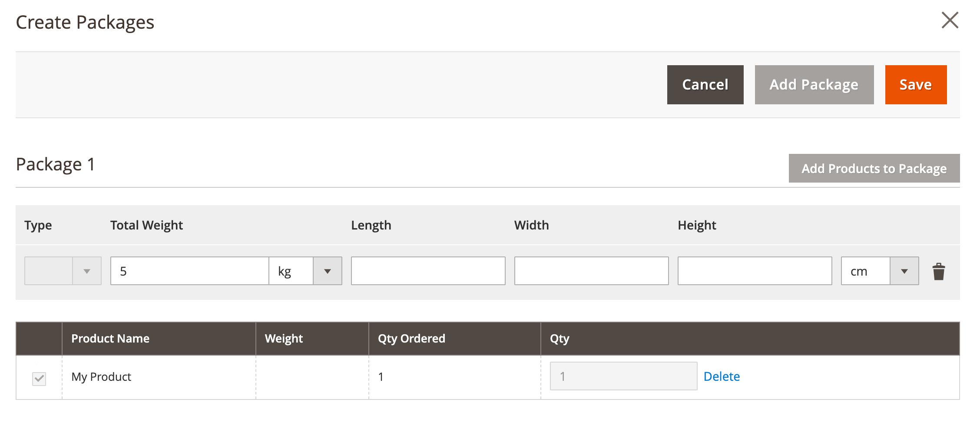Screen dimensions: 980x426
Task: Select the My Product row label
Action: pyautogui.click(x=101, y=376)
